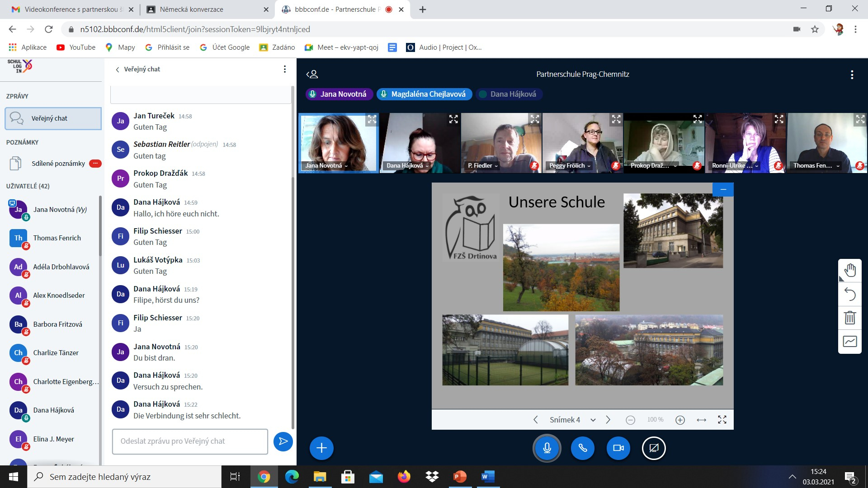Select user Alex Knoedlseder in list
The height and width of the screenshot is (488, 868).
53,296
